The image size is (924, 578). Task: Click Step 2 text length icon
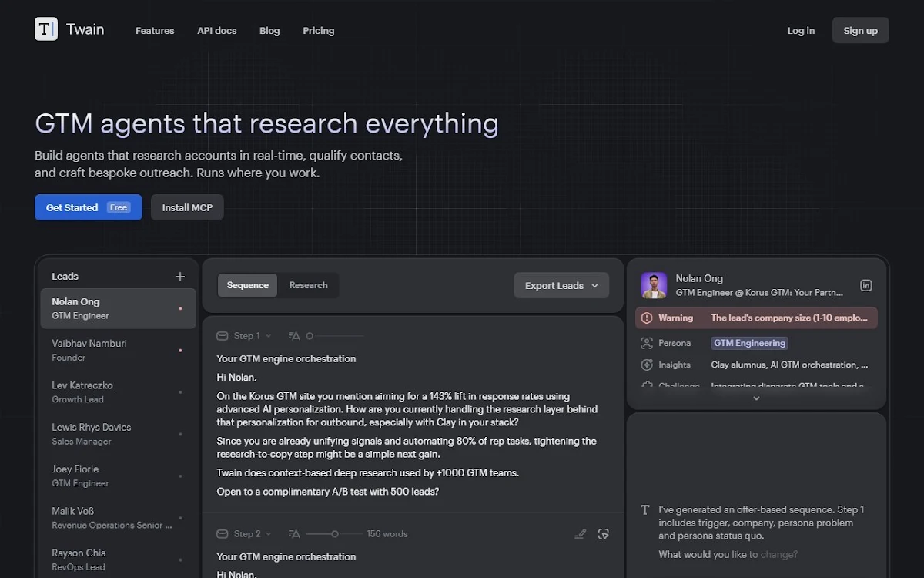pyautogui.click(x=293, y=534)
